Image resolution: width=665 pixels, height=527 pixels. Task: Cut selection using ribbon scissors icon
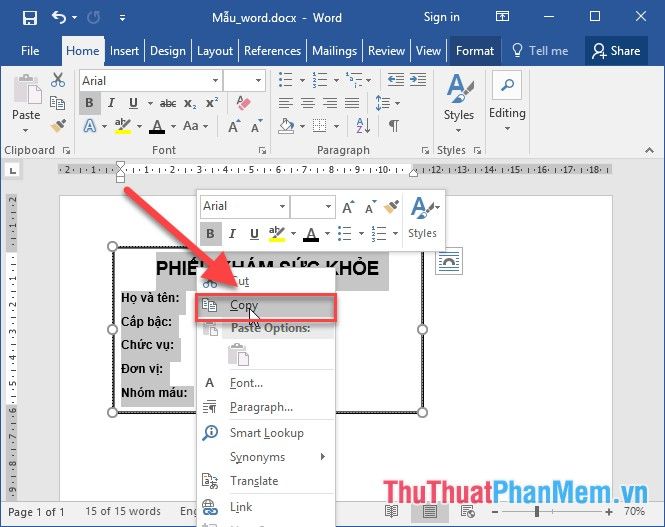click(58, 80)
